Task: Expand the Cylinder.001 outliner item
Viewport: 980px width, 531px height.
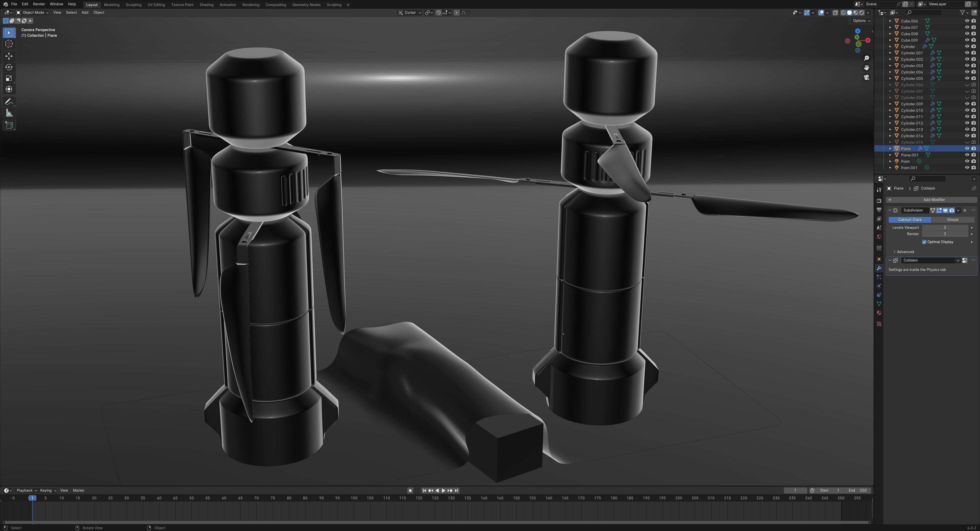Action: [x=890, y=53]
